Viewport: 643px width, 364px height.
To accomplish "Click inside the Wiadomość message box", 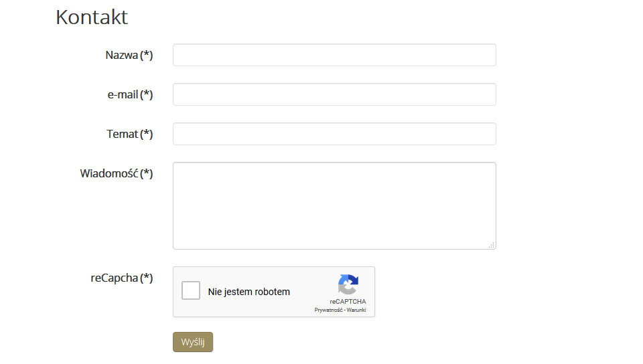I will pos(334,205).
